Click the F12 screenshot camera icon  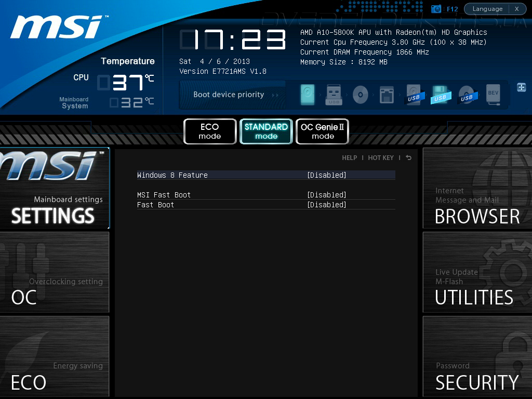click(x=436, y=9)
